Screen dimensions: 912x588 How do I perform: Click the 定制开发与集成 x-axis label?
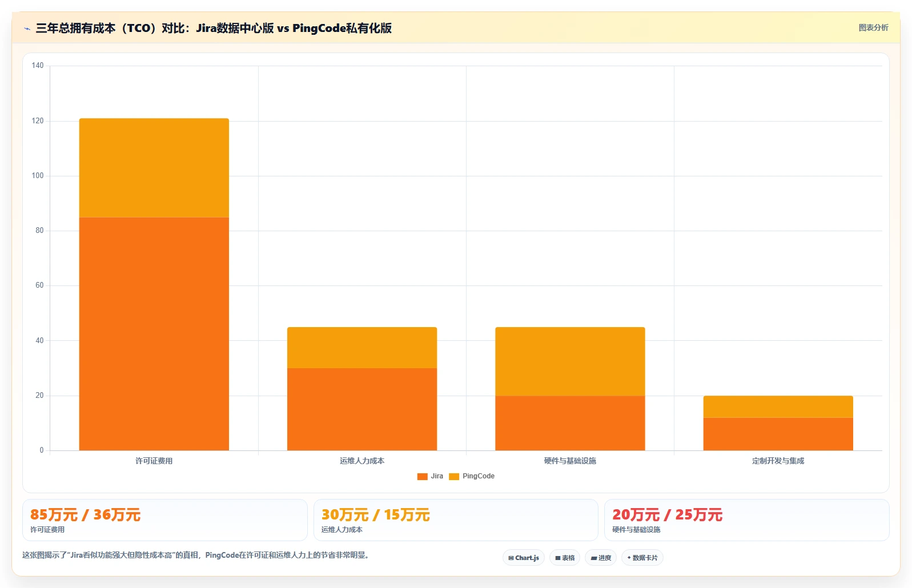778,461
